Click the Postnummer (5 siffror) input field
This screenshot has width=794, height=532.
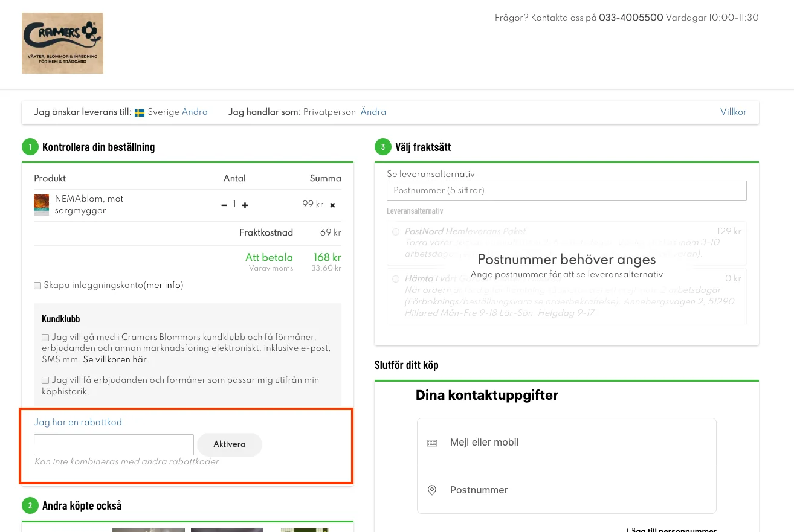coord(566,191)
